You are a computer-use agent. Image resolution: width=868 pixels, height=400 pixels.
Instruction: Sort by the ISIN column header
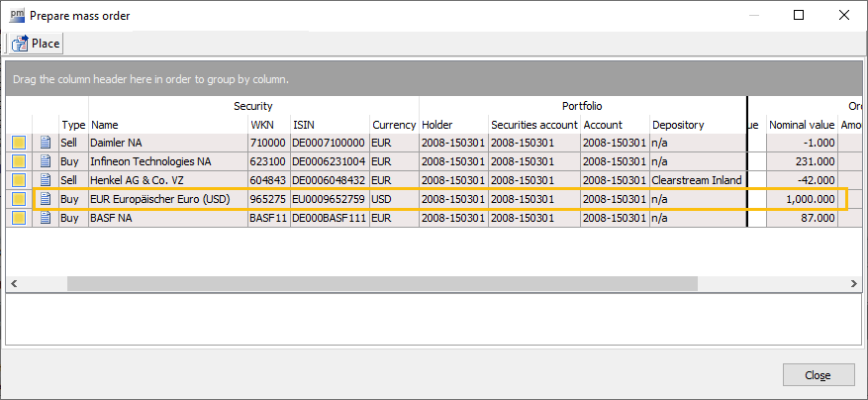click(x=329, y=125)
